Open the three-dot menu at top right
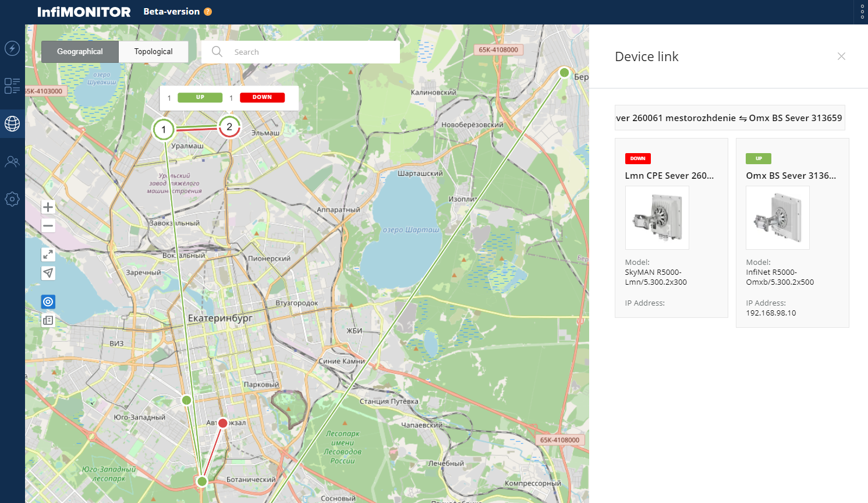 coord(862,12)
